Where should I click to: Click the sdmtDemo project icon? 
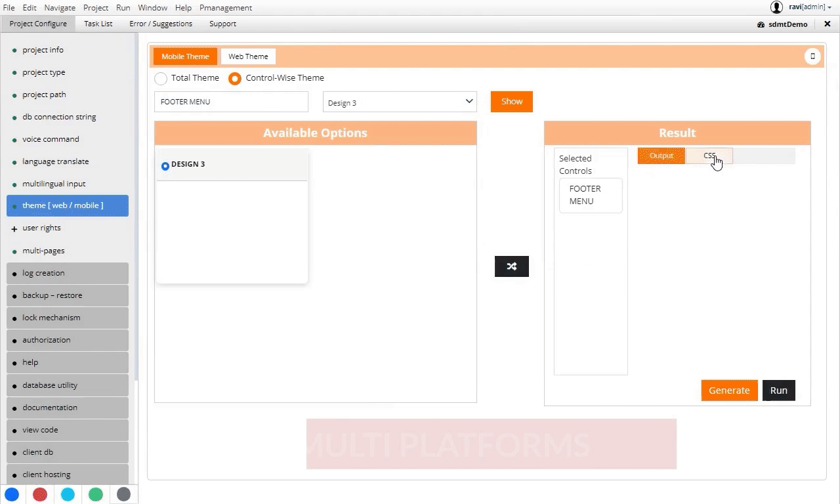(x=761, y=24)
